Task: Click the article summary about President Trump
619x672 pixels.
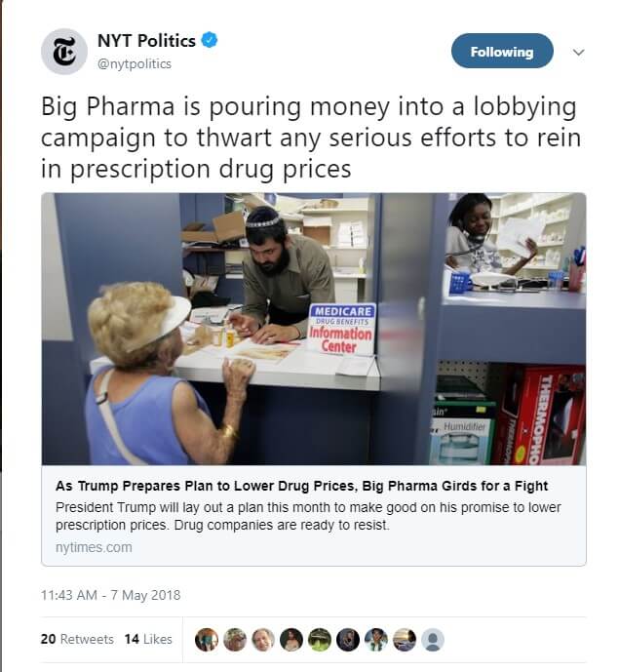Action: click(308, 516)
